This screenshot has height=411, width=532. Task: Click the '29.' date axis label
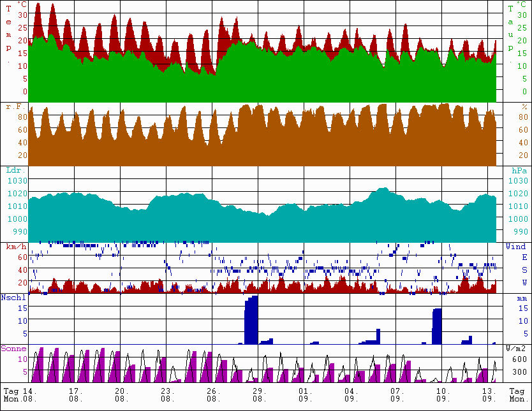click(x=260, y=391)
